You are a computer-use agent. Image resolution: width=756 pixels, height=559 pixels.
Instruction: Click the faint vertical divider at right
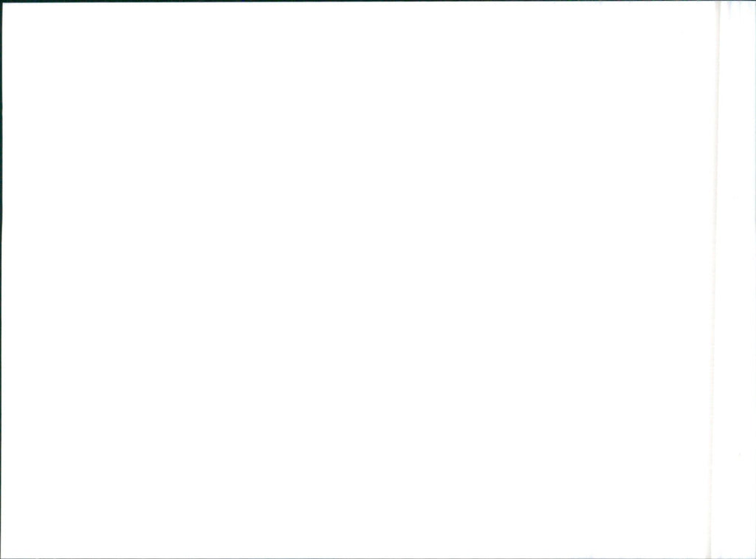point(715,280)
